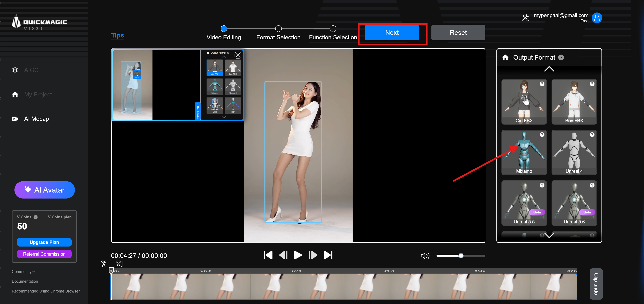Click the Upgrade Plan button

click(44, 242)
